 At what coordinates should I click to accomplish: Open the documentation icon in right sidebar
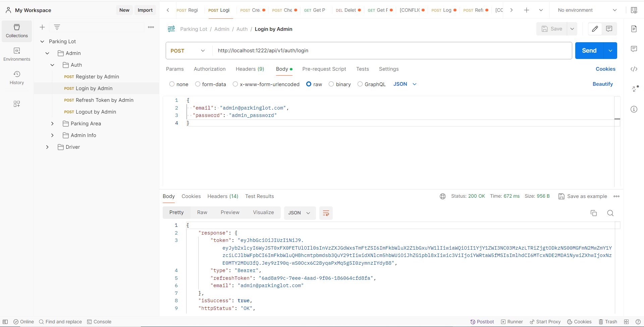point(634,29)
